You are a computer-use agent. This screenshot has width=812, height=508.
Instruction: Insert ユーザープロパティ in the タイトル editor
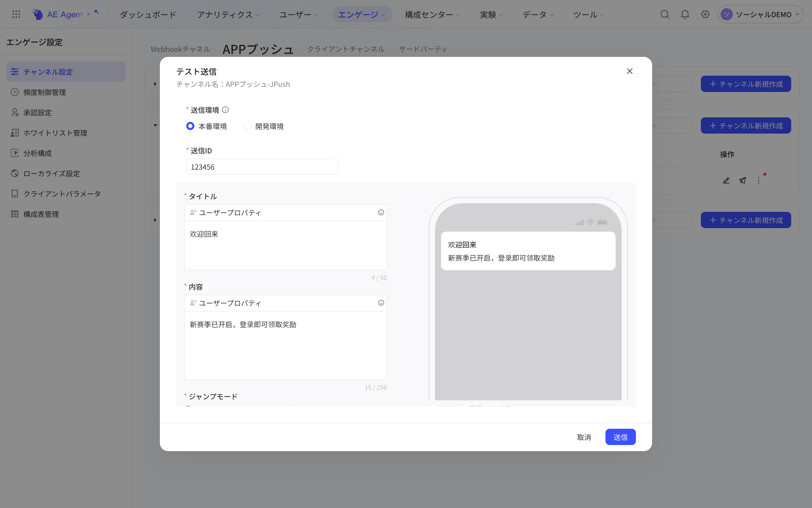pyautogui.click(x=226, y=213)
